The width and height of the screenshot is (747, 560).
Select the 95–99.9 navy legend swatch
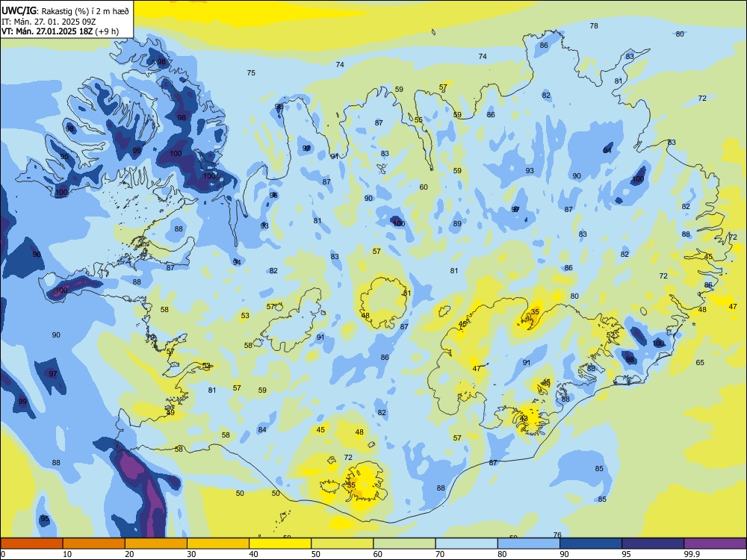[x=653, y=544]
